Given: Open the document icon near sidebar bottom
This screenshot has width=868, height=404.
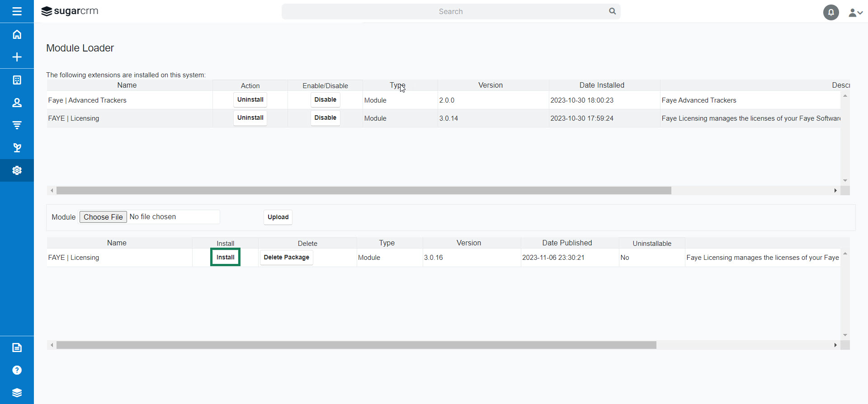Looking at the screenshot, I should [17, 348].
